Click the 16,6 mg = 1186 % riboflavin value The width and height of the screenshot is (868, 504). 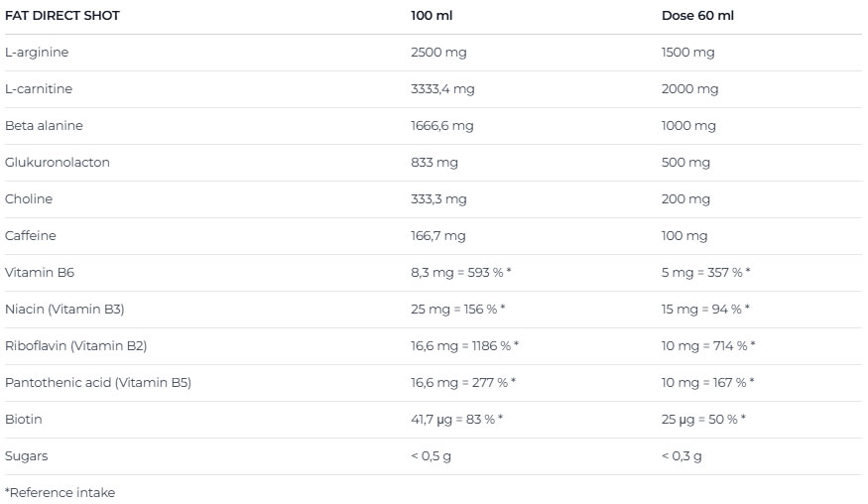point(464,346)
